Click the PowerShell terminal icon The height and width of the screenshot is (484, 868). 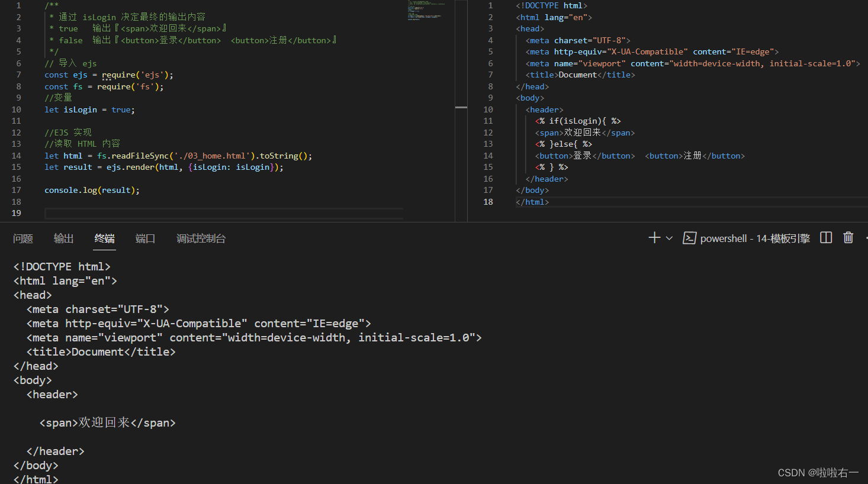pyautogui.click(x=689, y=238)
